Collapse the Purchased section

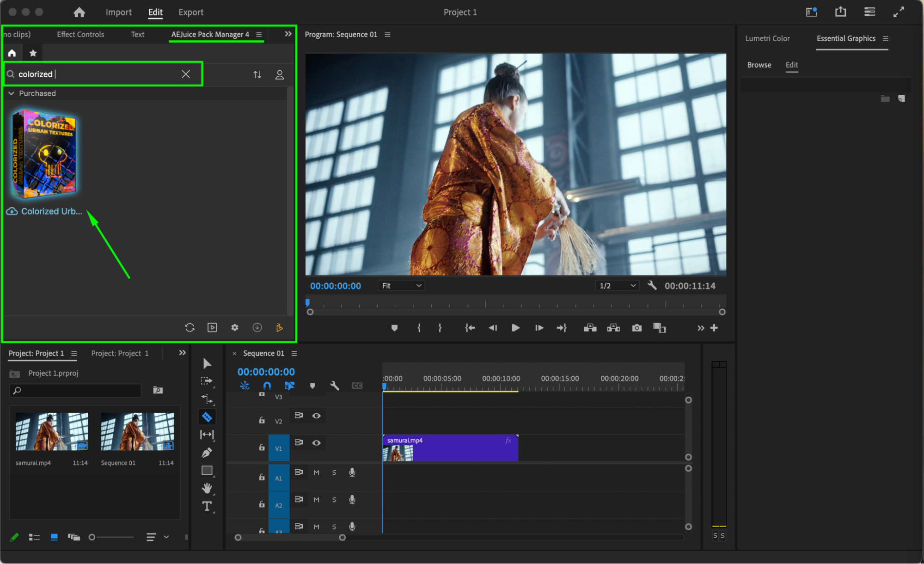click(x=11, y=93)
